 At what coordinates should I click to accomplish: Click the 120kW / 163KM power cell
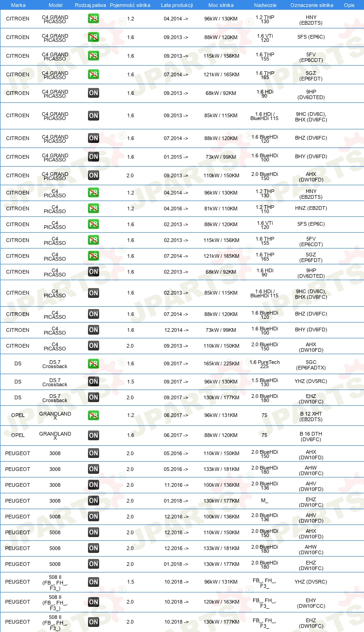222,602
